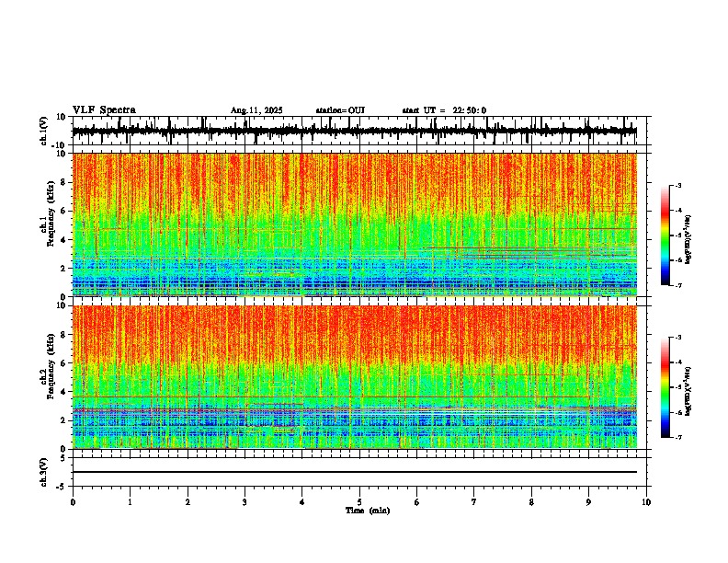Click the ch.2 color bar unit label
This screenshot has height=563, width=728.
[x=688, y=391]
